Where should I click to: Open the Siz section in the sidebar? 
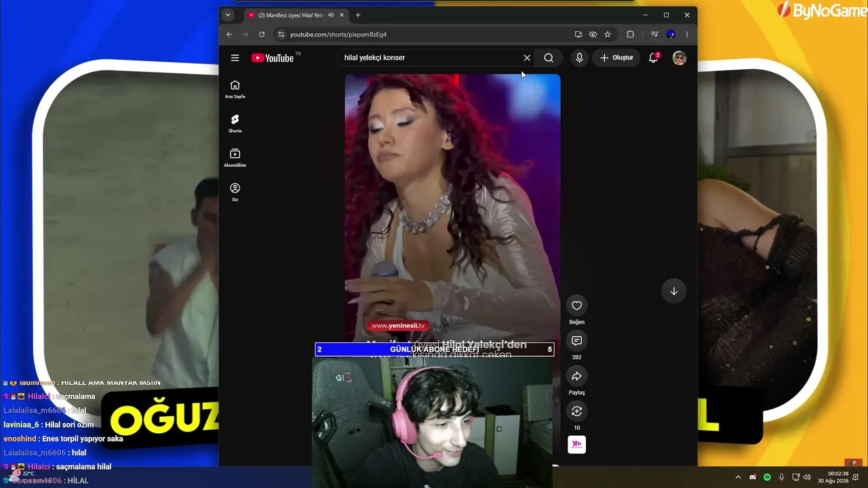pos(235,192)
